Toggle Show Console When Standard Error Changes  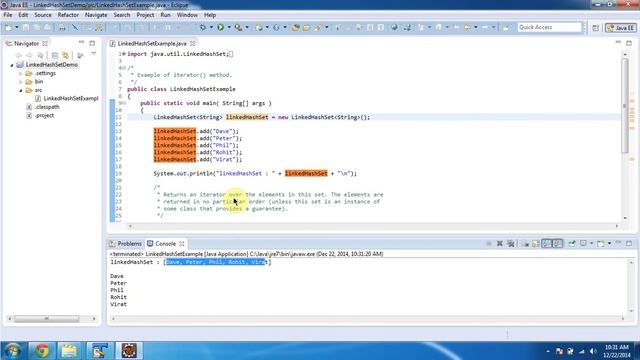[x=557, y=244]
